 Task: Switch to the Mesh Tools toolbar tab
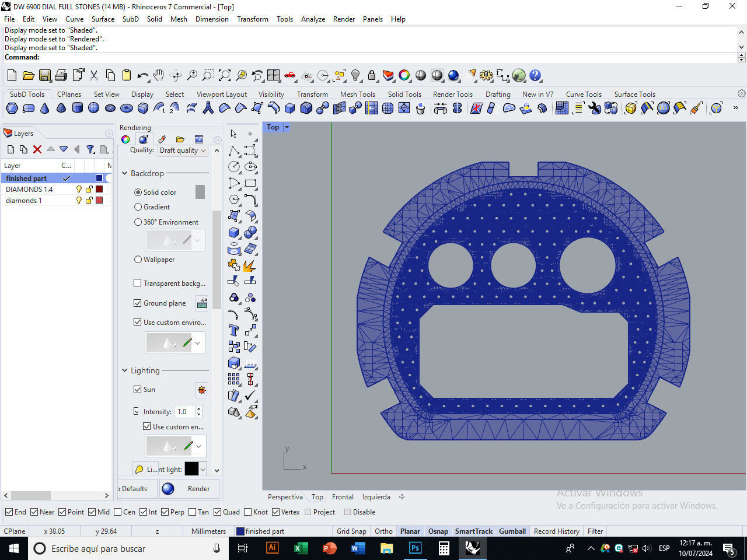[x=358, y=94]
